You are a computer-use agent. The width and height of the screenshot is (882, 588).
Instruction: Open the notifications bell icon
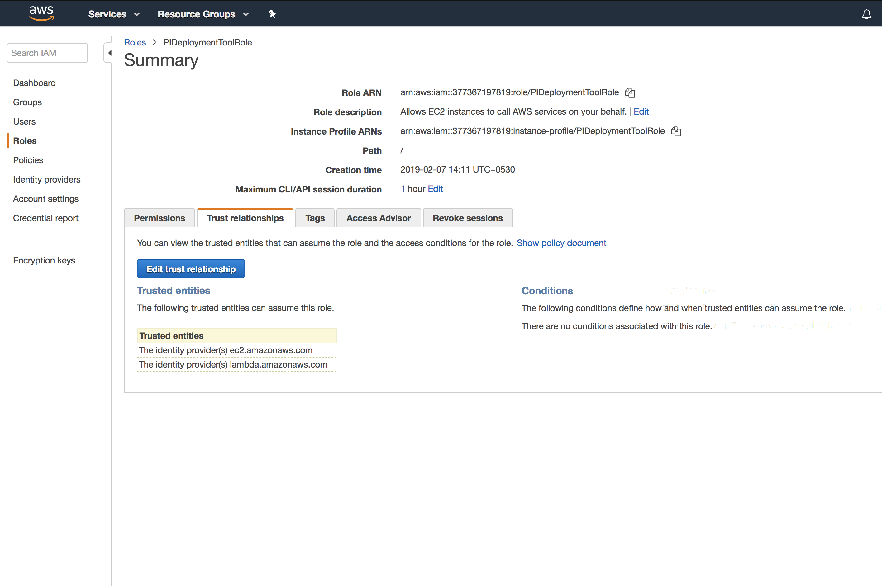[x=866, y=15]
